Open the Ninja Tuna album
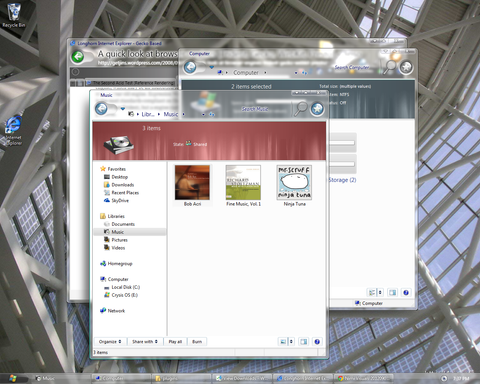The height and width of the screenshot is (384, 480). [294, 186]
